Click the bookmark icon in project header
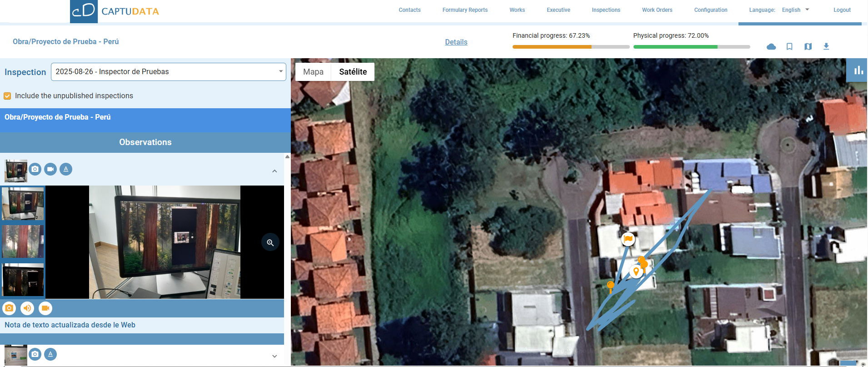The width and height of the screenshot is (868, 367). coord(789,46)
